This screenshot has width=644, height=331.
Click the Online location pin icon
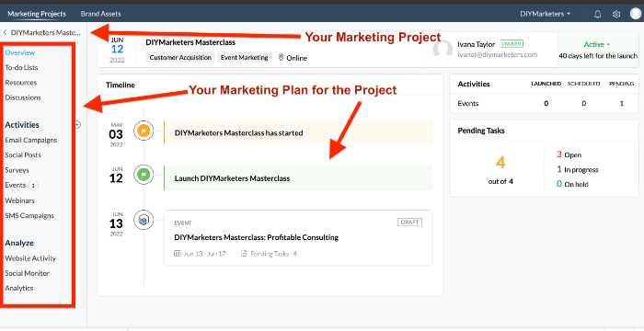pos(281,58)
